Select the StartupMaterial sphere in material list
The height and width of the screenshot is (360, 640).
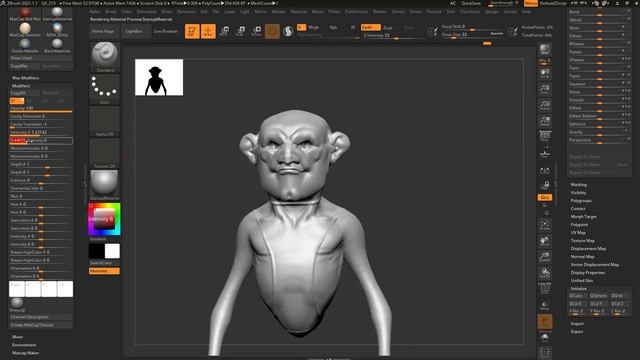[57, 12]
